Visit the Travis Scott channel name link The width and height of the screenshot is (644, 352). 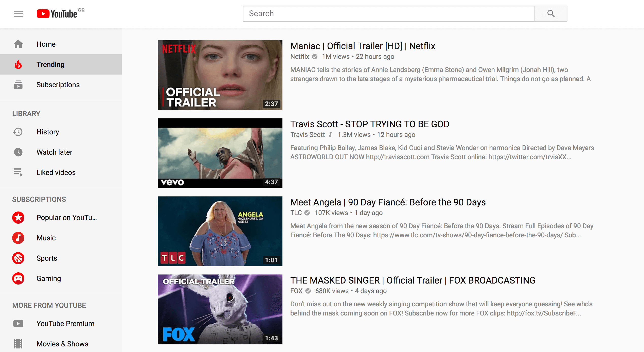click(308, 135)
